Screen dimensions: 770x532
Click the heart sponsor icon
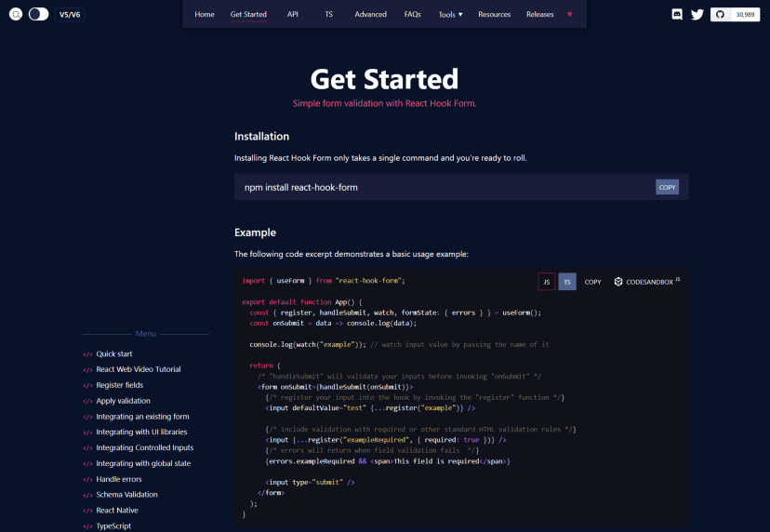click(570, 14)
